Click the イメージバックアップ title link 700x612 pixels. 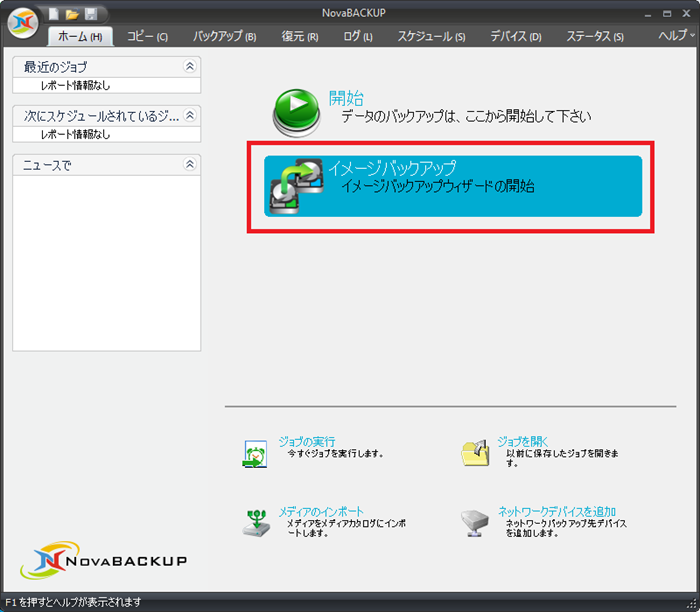(x=392, y=168)
